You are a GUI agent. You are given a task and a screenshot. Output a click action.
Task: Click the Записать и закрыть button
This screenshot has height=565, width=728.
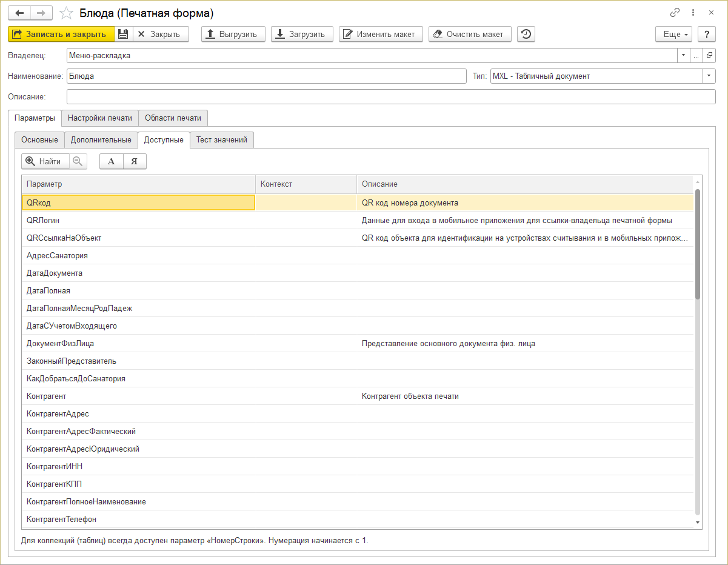coord(61,35)
